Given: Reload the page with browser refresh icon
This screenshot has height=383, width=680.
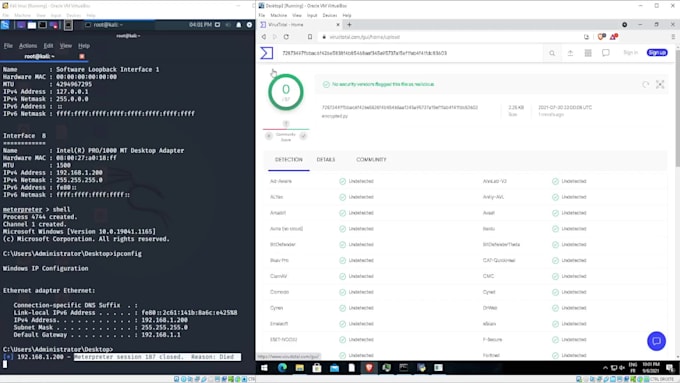Looking at the screenshot, I should 286,37.
